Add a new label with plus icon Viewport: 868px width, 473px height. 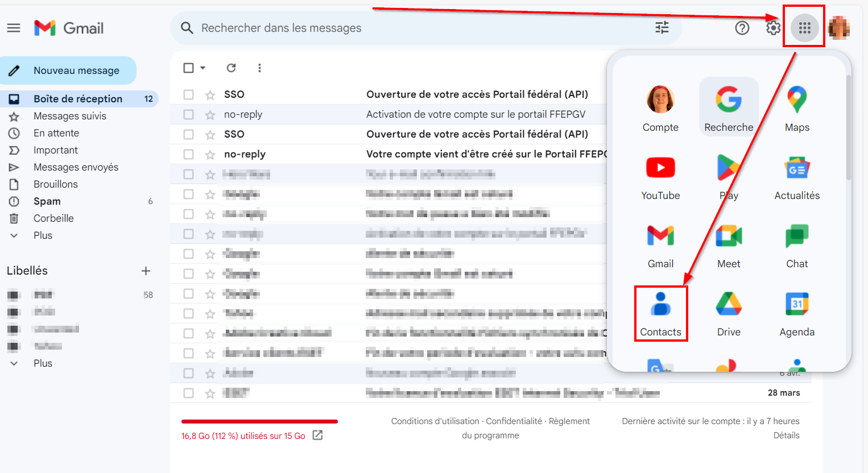point(146,271)
